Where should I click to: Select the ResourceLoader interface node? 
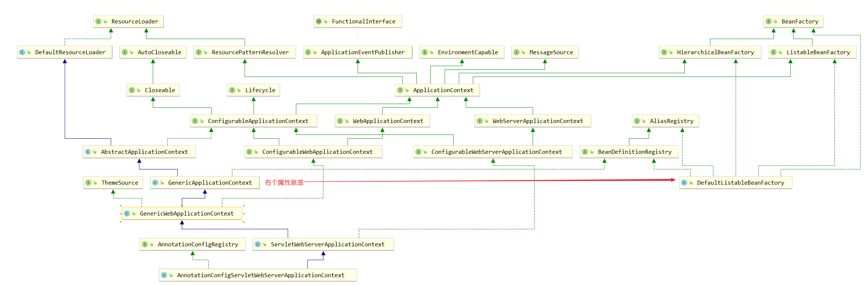click(128, 22)
